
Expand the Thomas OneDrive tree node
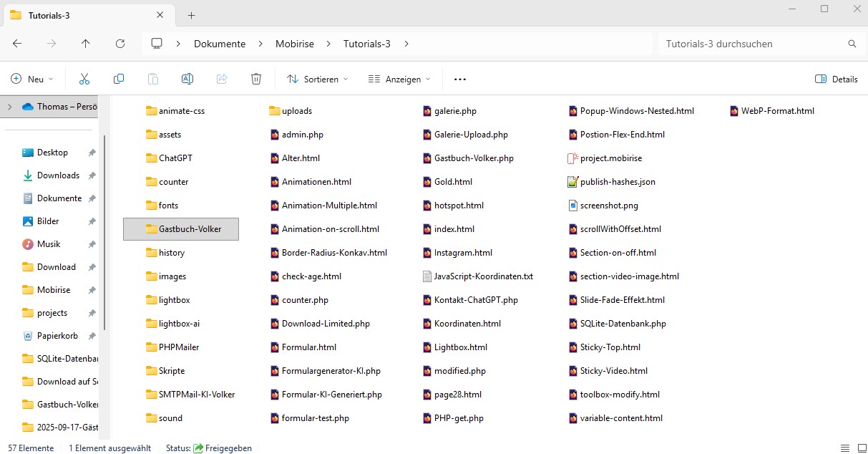9,107
